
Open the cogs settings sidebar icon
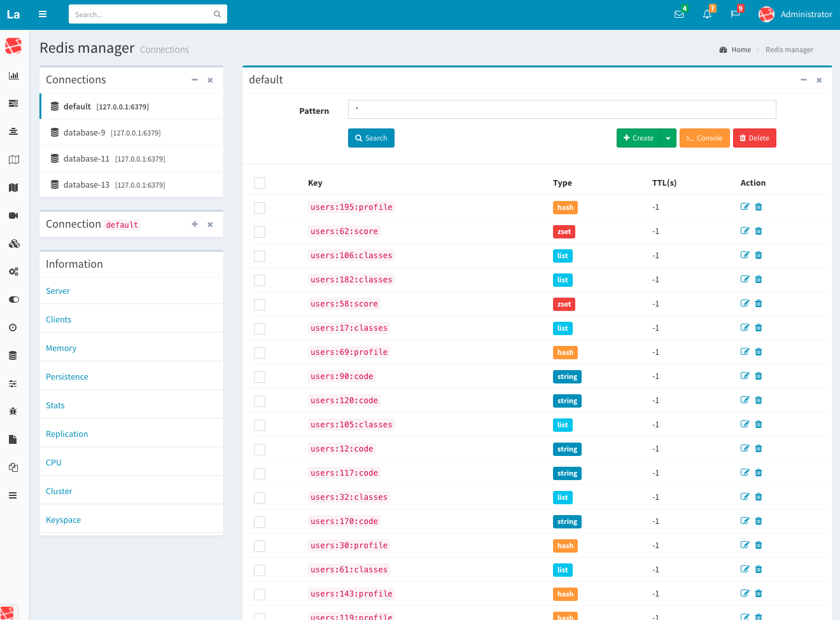[13, 272]
